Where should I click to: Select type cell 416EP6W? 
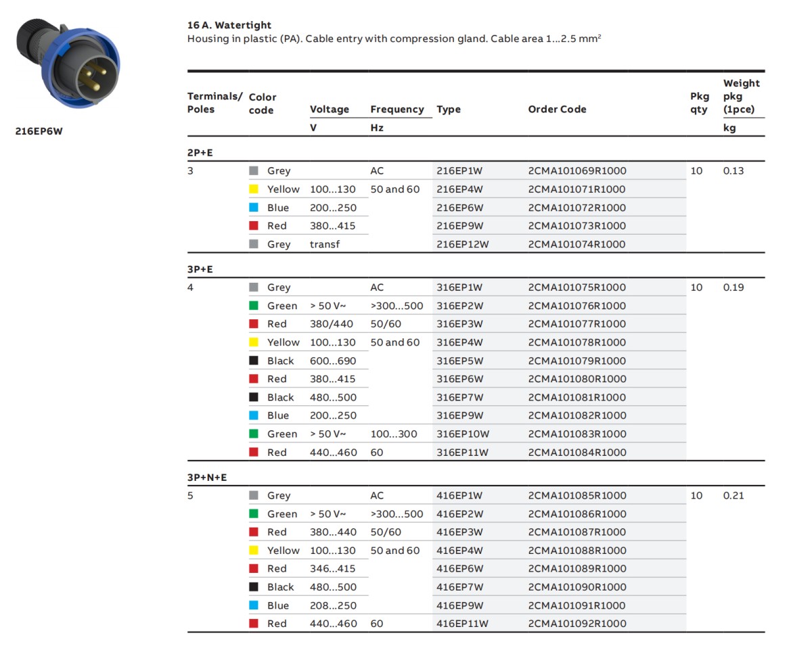pos(459,569)
